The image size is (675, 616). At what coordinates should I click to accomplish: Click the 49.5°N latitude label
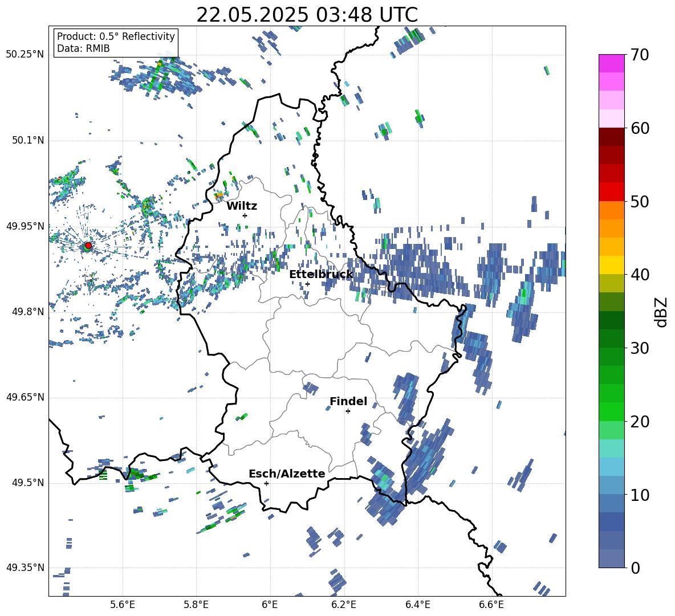point(27,483)
